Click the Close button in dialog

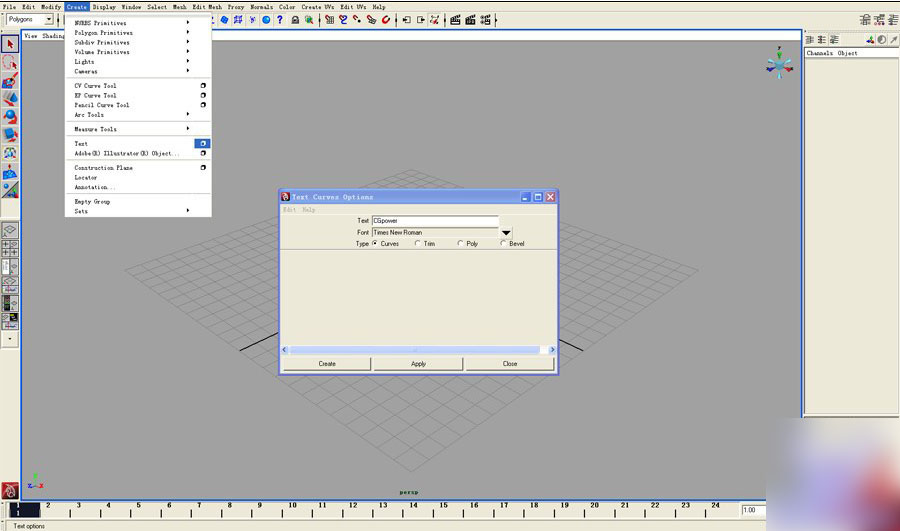tap(510, 364)
